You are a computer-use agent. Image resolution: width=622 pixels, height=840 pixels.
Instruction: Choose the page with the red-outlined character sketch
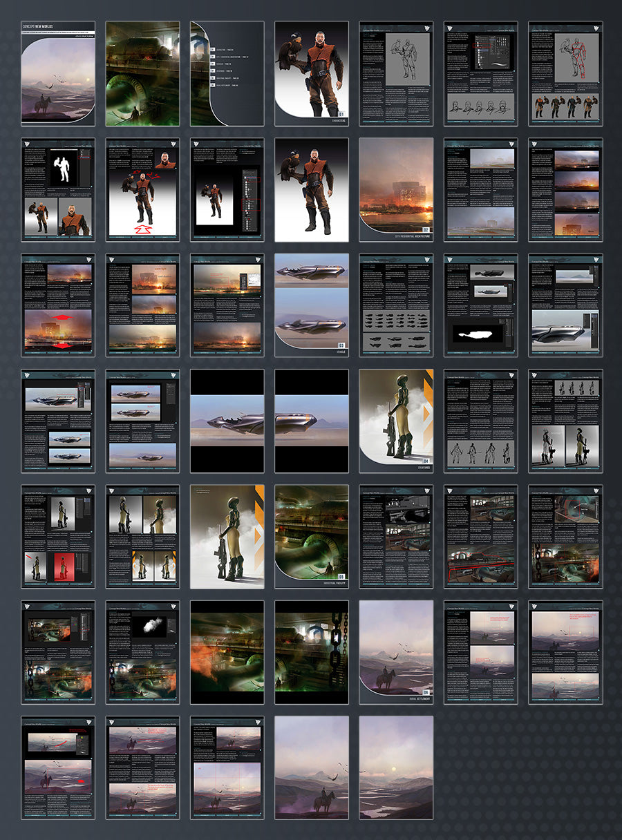point(565,73)
